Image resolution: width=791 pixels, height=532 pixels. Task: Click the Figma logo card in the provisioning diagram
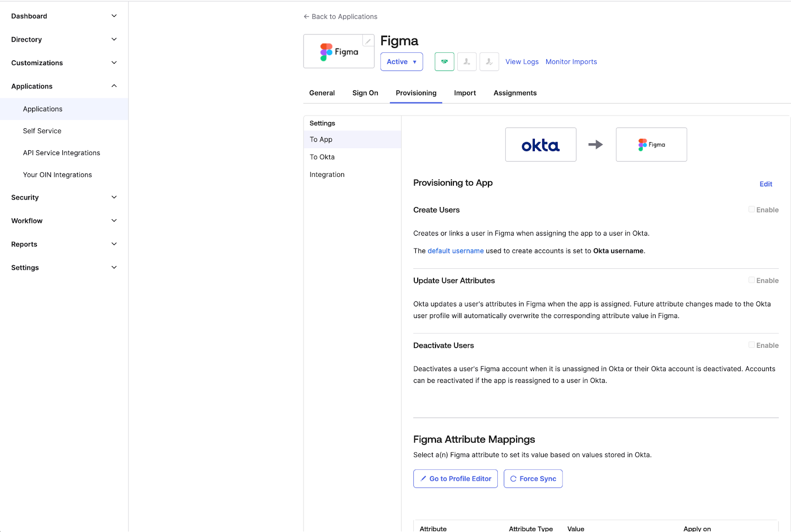click(x=651, y=144)
